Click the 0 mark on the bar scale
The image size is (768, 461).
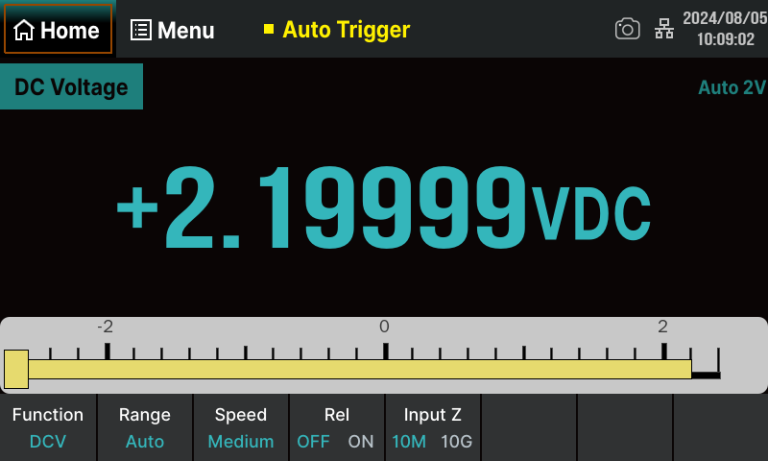coord(384,327)
